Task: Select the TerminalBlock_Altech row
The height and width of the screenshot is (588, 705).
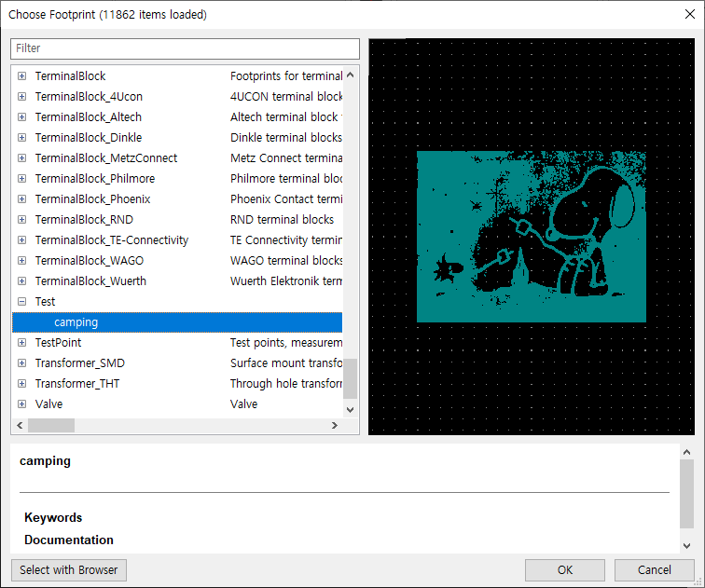Action: coord(177,116)
